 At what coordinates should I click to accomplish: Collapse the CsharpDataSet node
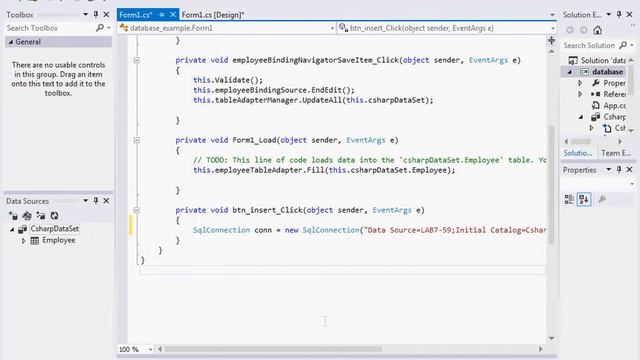pos(12,229)
